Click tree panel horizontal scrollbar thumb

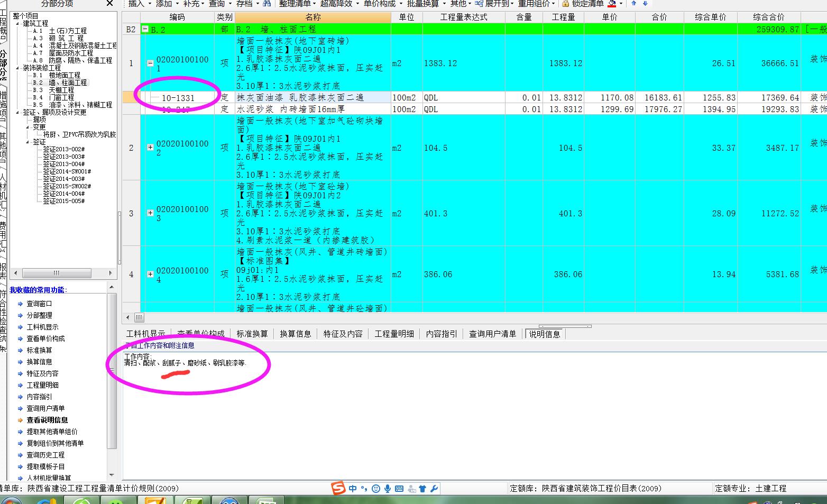click(56, 273)
